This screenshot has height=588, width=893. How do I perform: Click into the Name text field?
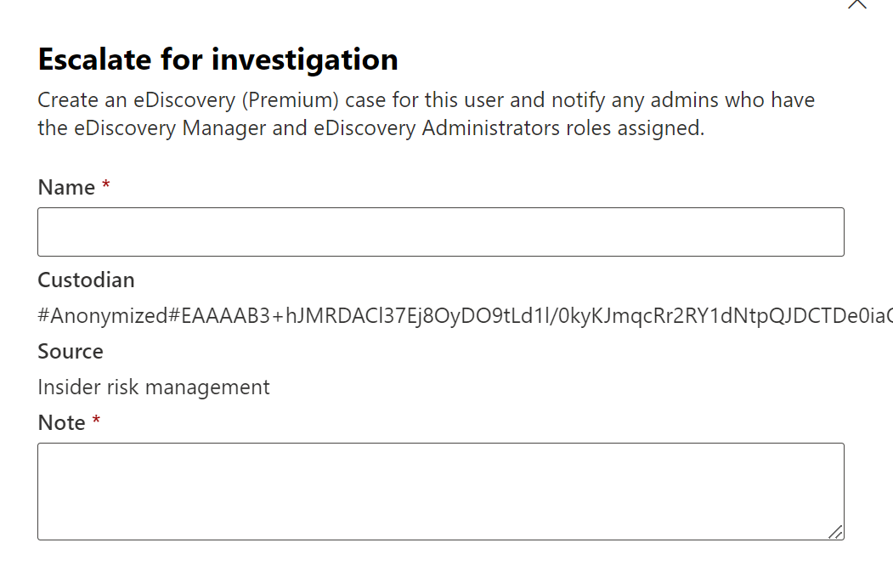coord(440,232)
